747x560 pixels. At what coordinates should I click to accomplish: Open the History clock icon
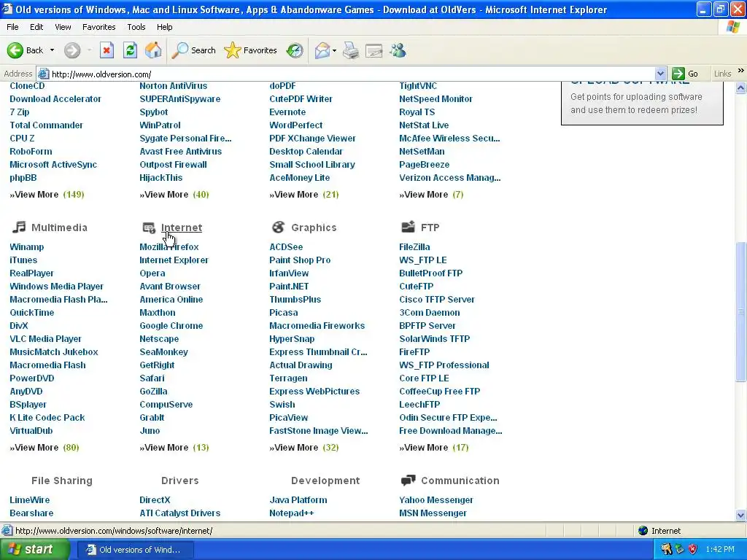tap(295, 50)
